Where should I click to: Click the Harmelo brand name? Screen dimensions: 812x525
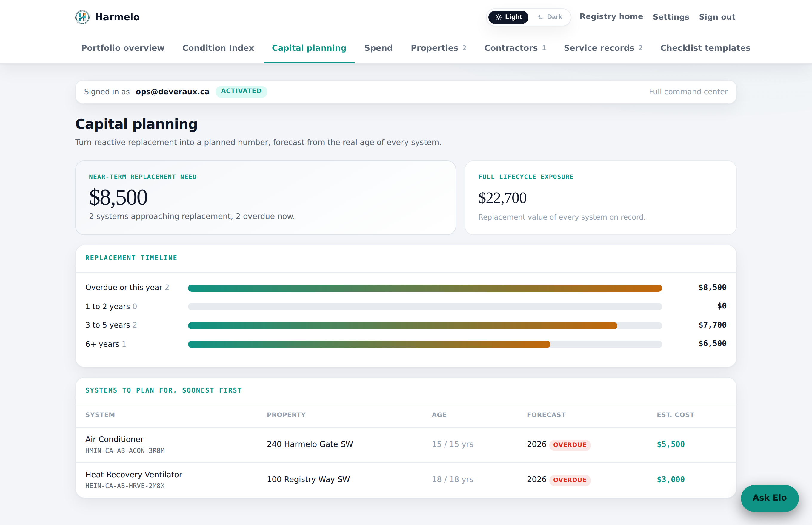pyautogui.click(x=117, y=17)
